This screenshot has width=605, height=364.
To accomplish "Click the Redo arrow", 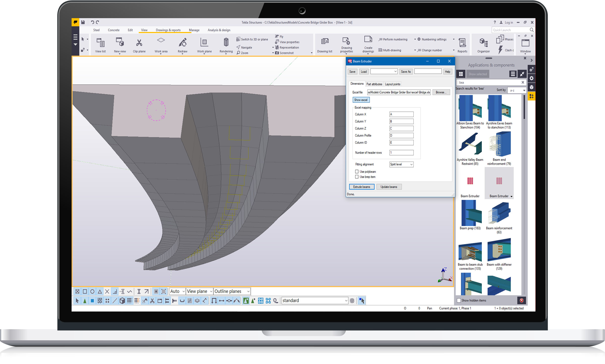I will (98, 22).
